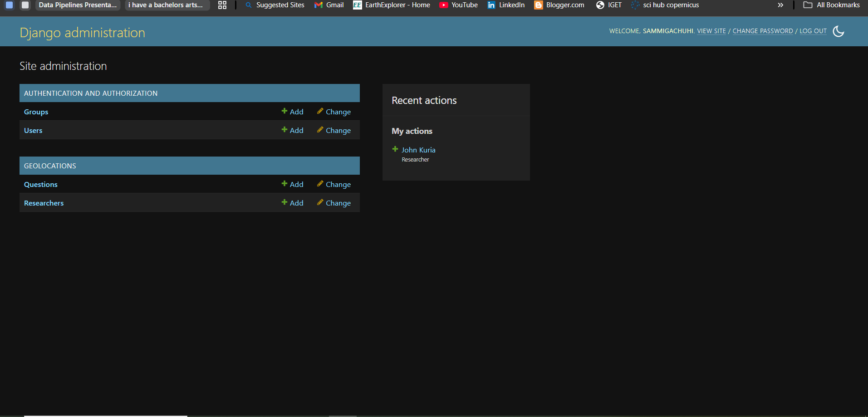Open John Kuria from recent actions

coord(418,150)
